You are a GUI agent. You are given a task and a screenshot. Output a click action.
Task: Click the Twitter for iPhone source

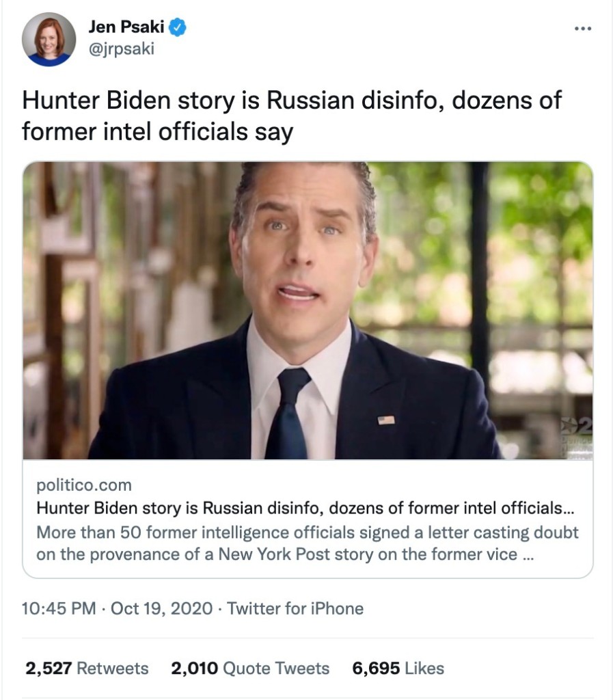click(295, 608)
